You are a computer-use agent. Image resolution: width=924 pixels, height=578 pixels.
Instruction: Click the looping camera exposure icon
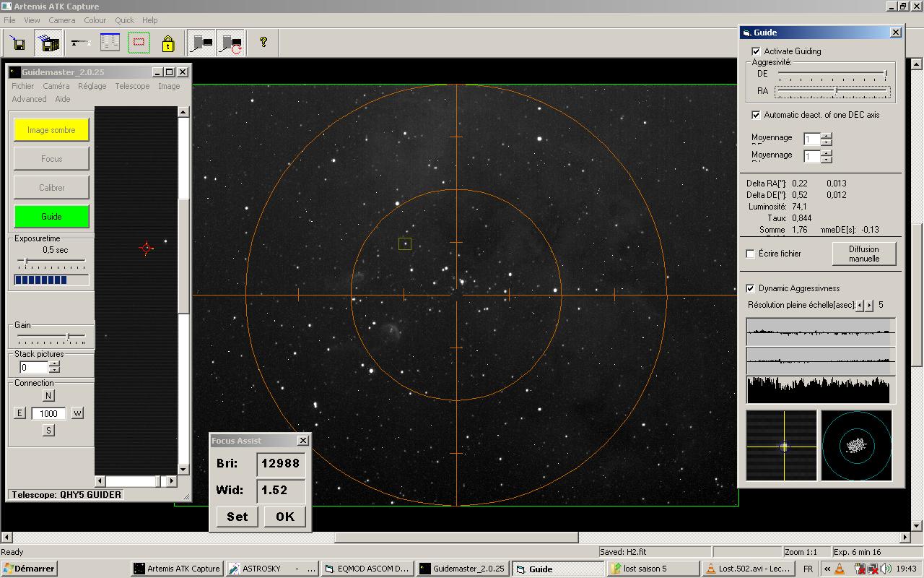click(x=231, y=43)
